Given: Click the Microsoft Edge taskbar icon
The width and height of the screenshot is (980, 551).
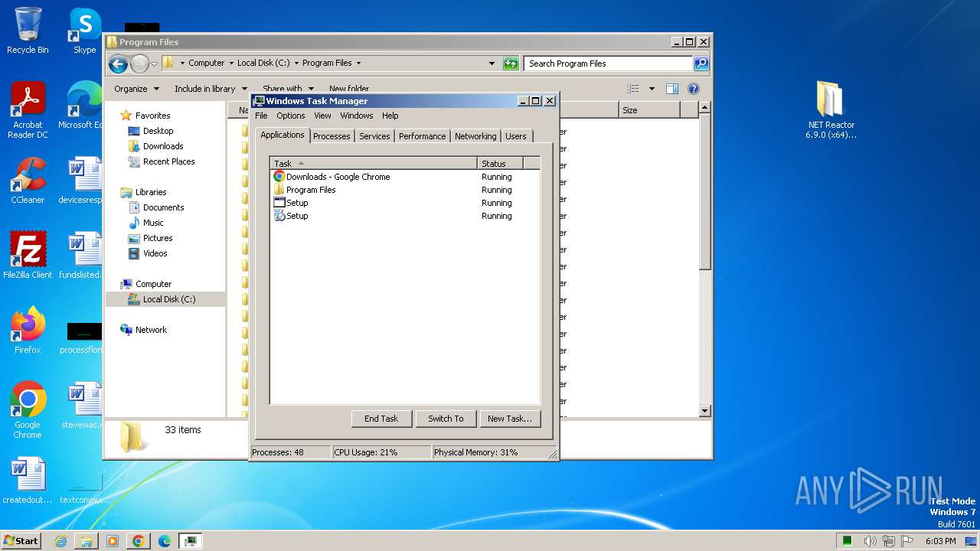Looking at the screenshot, I should click(164, 541).
